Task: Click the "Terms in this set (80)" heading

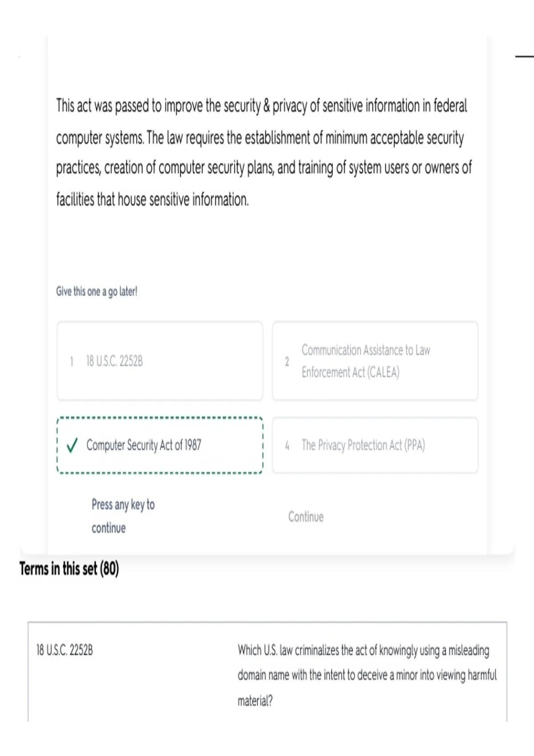Action: tap(69, 569)
